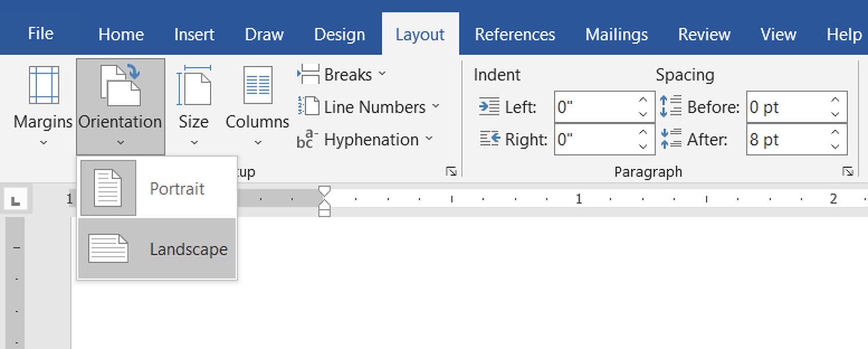Image resolution: width=868 pixels, height=349 pixels.
Task: Click the Spacing Before icon
Action: point(671,107)
